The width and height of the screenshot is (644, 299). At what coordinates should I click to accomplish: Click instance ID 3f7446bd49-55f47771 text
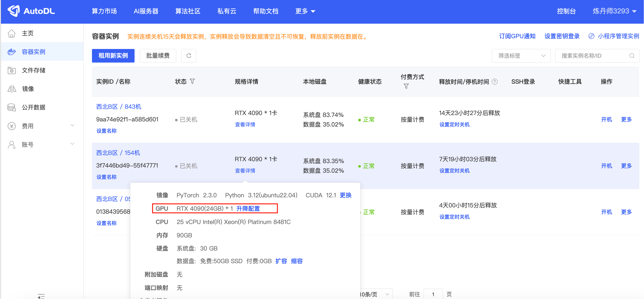point(127,165)
